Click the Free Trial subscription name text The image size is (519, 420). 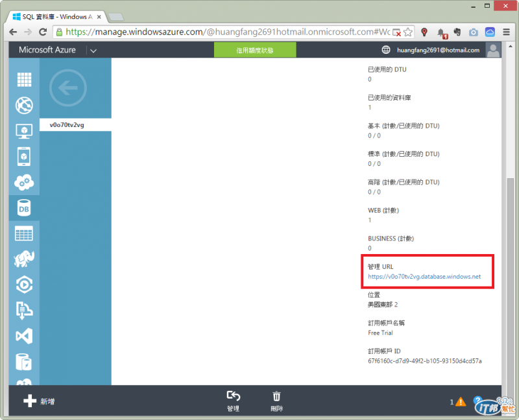click(x=380, y=333)
